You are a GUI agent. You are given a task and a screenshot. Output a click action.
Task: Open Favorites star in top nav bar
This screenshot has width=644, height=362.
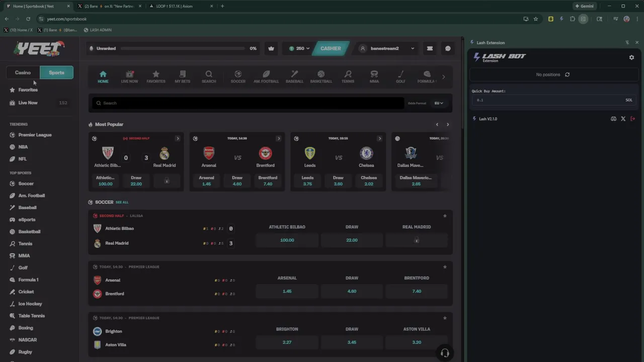click(x=156, y=76)
